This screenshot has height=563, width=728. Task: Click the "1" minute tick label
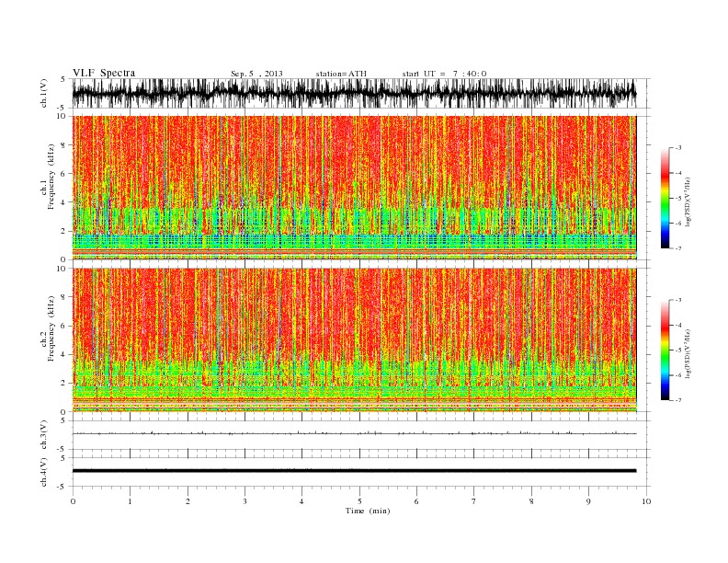(130, 501)
